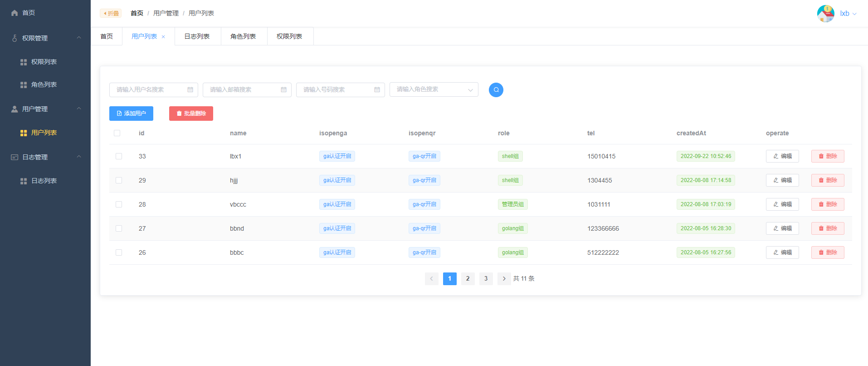The height and width of the screenshot is (366, 868).
Task: Click the user avatar image at top right
Action: pyautogui.click(x=826, y=14)
